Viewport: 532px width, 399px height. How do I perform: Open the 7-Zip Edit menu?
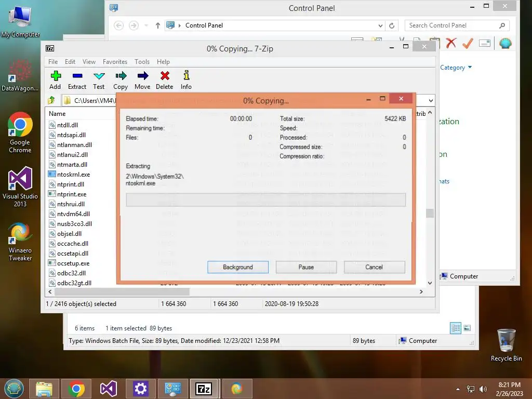coord(70,62)
